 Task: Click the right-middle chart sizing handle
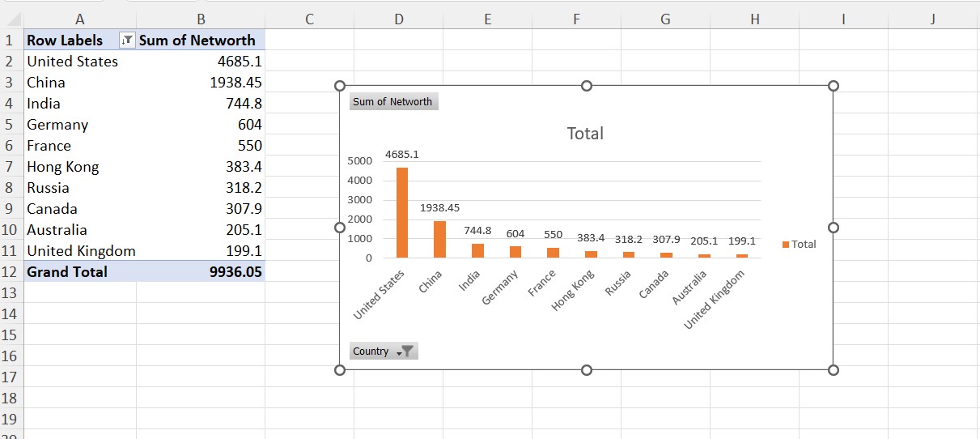pos(834,228)
